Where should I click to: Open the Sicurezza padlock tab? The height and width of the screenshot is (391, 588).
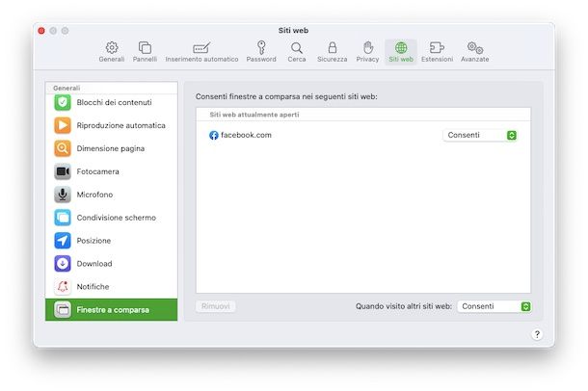click(332, 52)
